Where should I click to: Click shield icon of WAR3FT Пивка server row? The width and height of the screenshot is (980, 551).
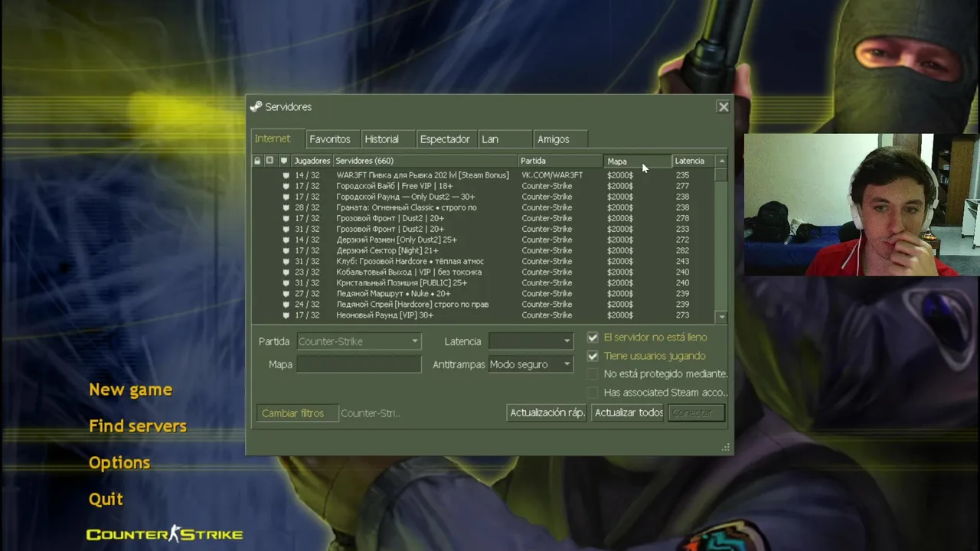click(286, 175)
